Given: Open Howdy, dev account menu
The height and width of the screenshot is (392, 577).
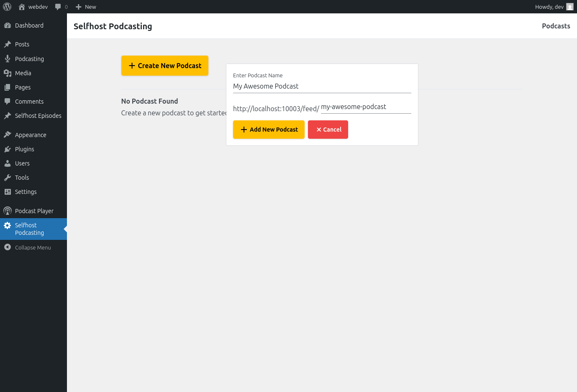Looking at the screenshot, I should point(549,7).
